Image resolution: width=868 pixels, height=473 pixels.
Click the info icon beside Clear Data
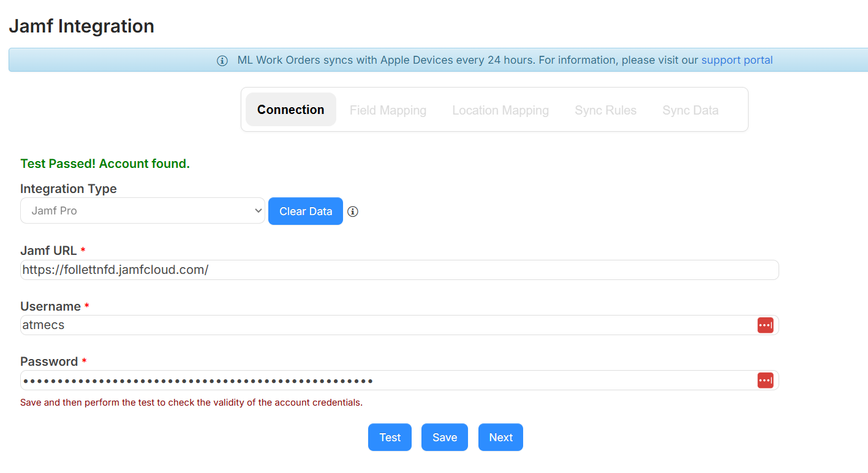pos(353,211)
